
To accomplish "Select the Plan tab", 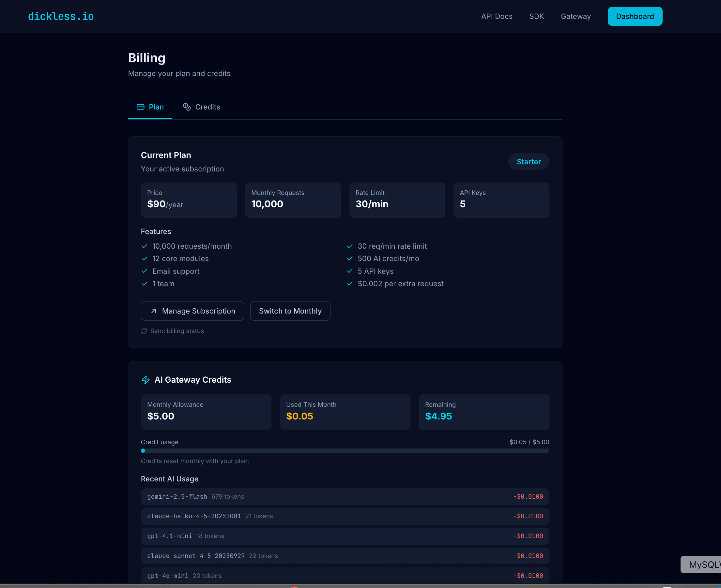I will (x=150, y=107).
